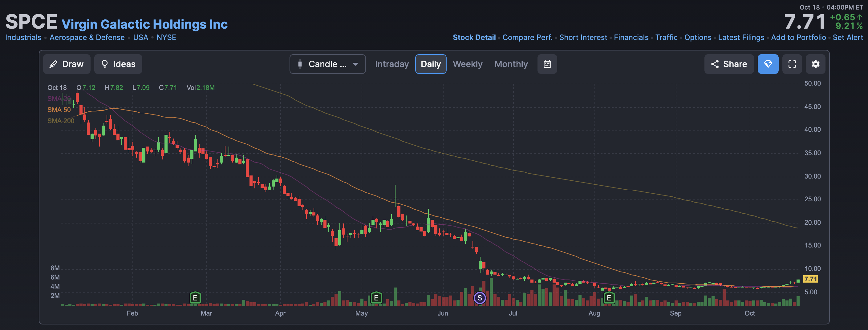This screenshot has width=868, height=330.
Task: Click the earnings E marker near March
Action: [x=195, y=298]
